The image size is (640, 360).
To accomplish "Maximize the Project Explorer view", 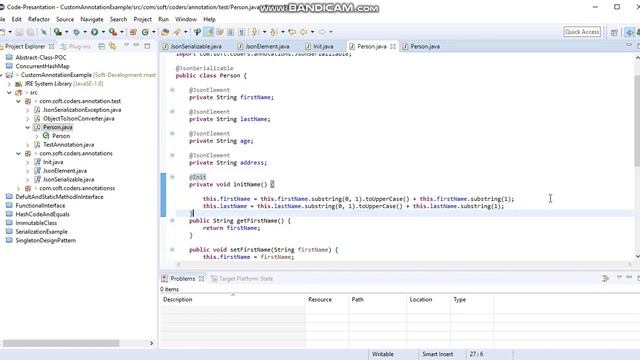I will pos(147,46).
